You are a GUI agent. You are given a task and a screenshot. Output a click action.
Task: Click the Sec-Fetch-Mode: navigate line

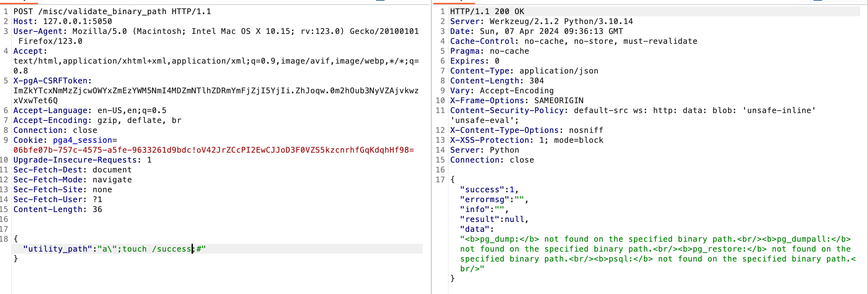pyautogui.click(x=72, y=180)
